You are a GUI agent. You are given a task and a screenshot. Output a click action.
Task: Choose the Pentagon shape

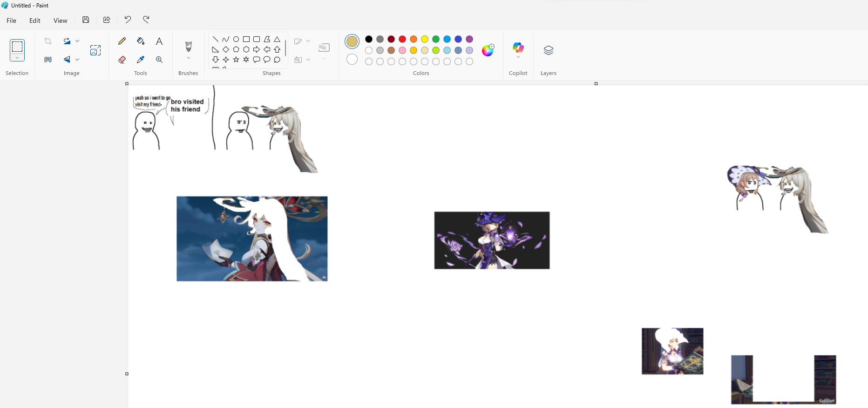[236, 49]
